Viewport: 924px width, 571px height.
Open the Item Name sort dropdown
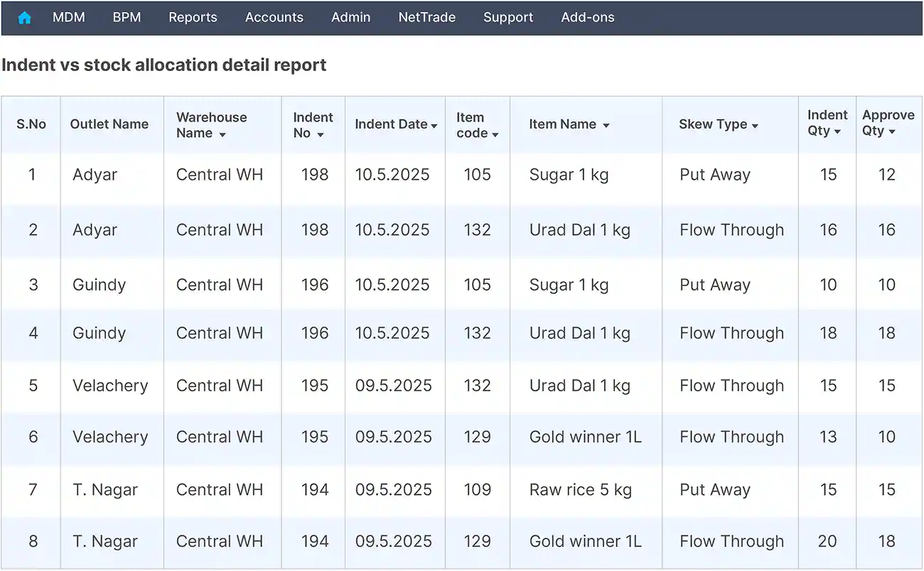(x=607, y=124)
